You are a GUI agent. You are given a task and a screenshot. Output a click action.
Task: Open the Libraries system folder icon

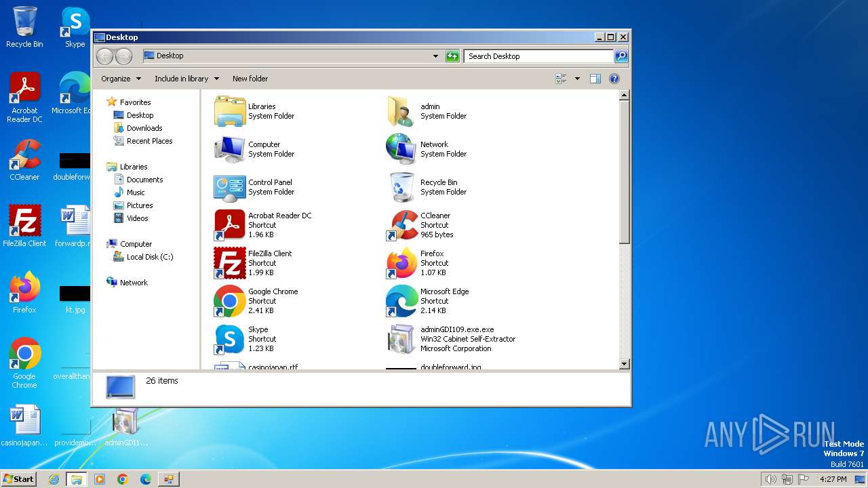(230, 111)
